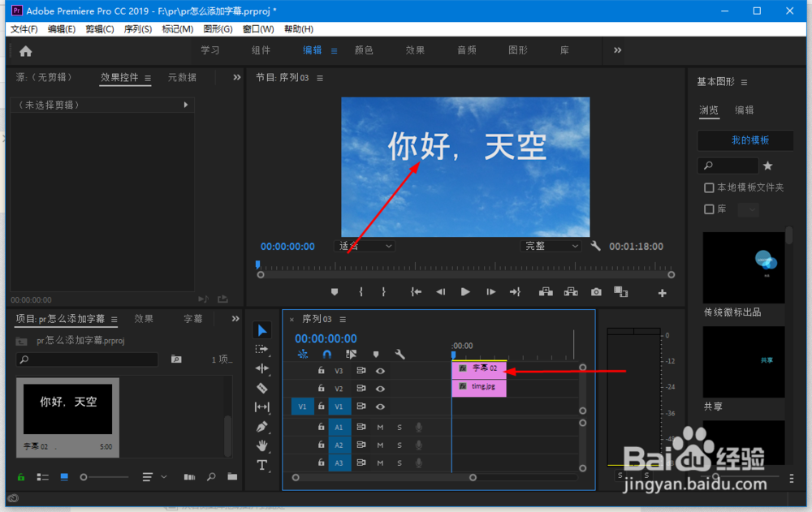Screen dimensions: 812x512
Task: Select the Pen tool in timeline toolbar
Action: (x=261, y=428)
